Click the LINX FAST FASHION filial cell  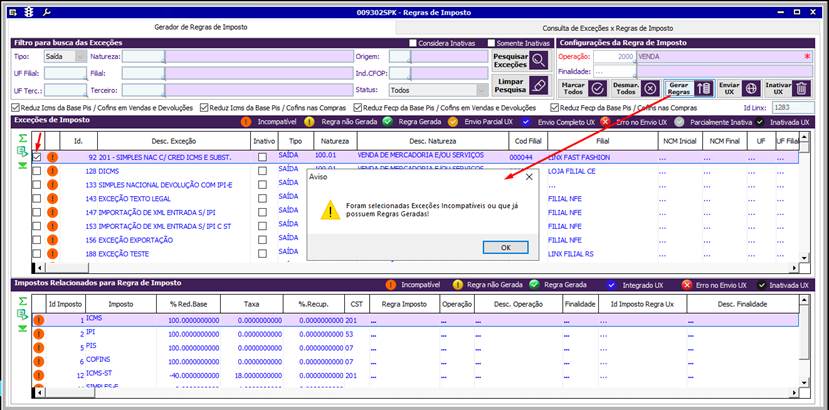tap(602, 157)
